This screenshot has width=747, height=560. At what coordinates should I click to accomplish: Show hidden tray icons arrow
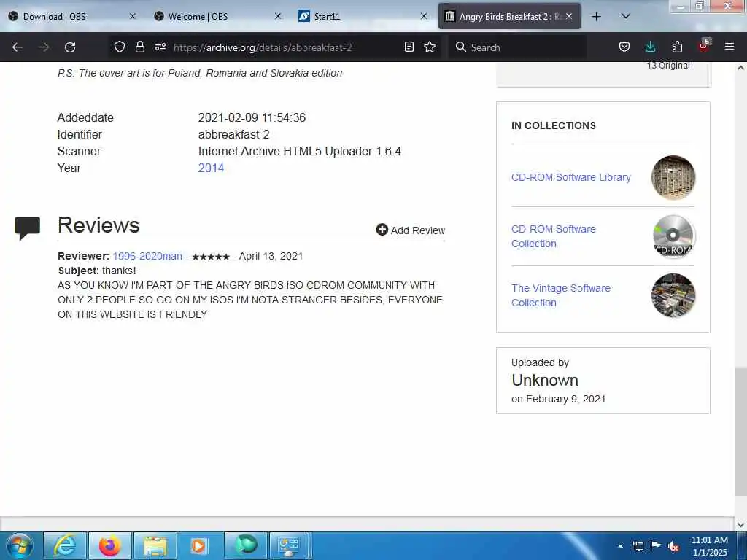(x=620, y=546)
